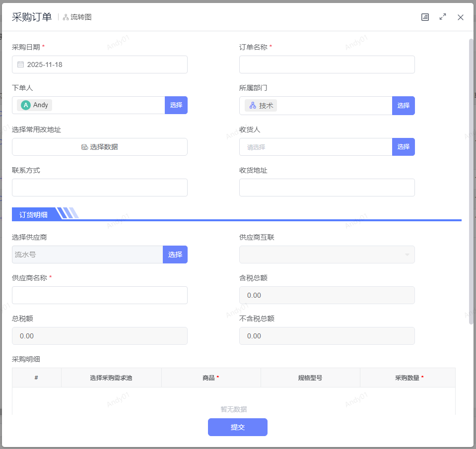The height and width of the screenshot is (449, 476).
Task: Click the calendar icon in 采购日期 field
Action: pyautogui.click(x=21, y=64)
